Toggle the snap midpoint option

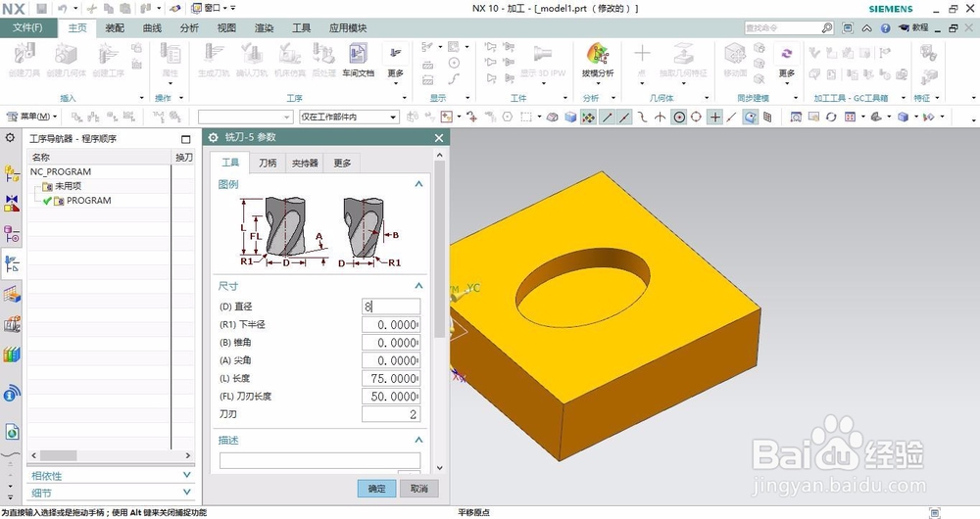623,117
